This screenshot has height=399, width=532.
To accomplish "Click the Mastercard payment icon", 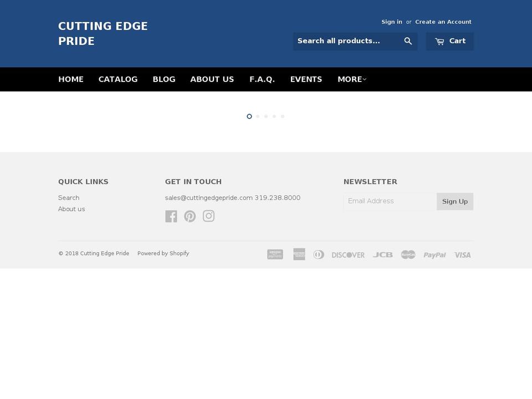I will (x=408, y=254).
